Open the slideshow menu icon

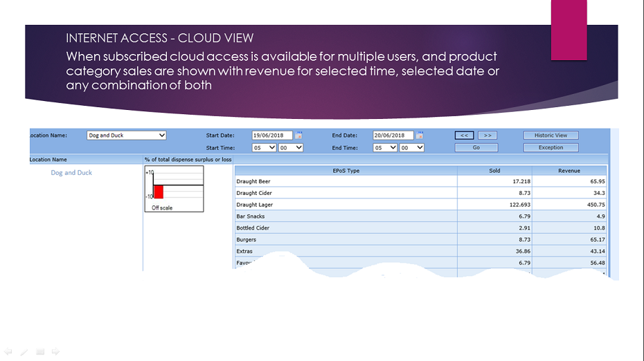click(x=40, y=351)
